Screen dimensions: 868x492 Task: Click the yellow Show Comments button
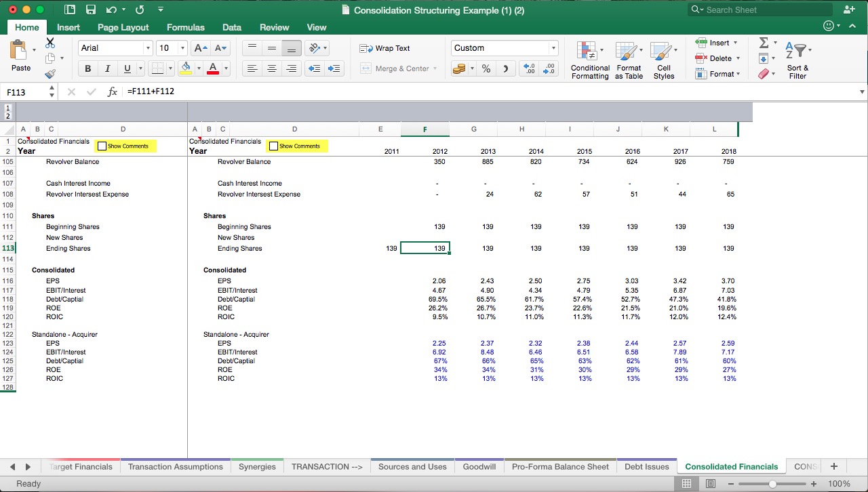tap(125, 146)
